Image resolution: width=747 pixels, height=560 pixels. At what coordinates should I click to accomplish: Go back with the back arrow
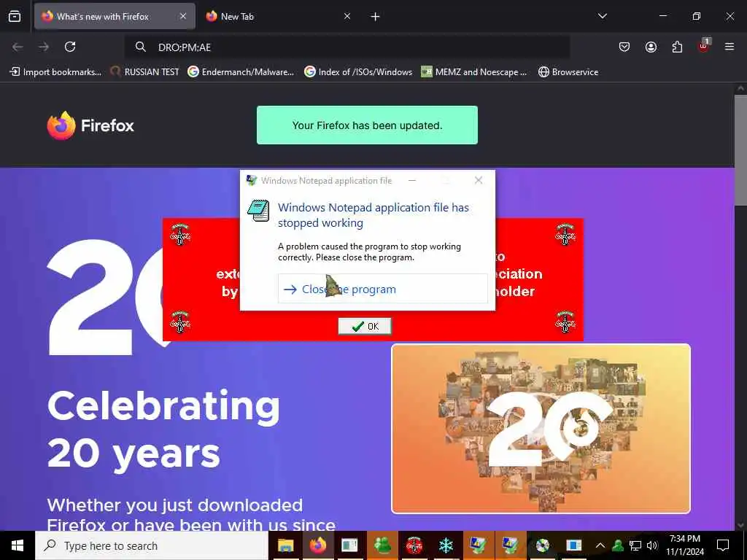click(x=18, y=47)
